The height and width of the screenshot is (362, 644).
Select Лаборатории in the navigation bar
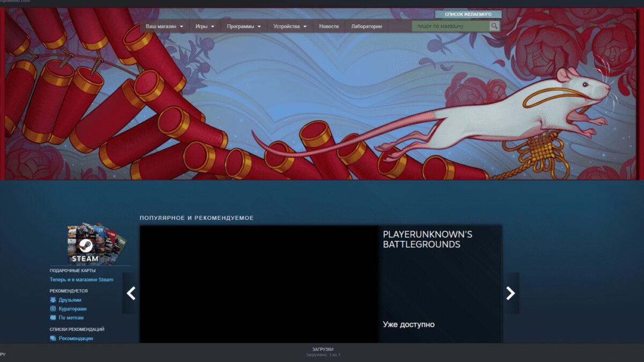[x=368, y=25]
